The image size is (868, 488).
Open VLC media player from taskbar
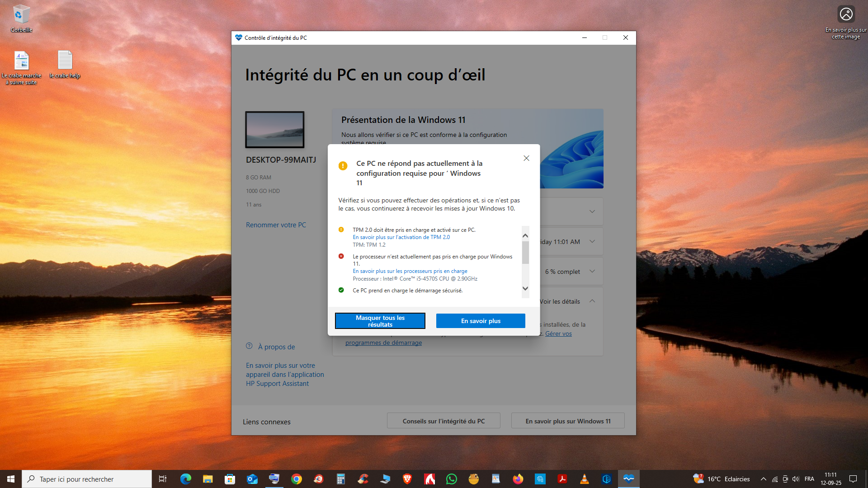[585, 479]
